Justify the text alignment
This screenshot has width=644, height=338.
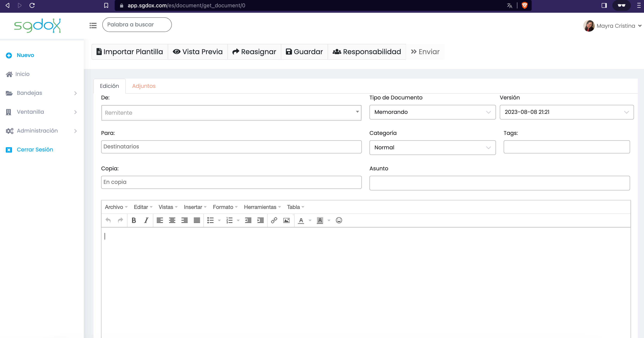pos(197,220)
